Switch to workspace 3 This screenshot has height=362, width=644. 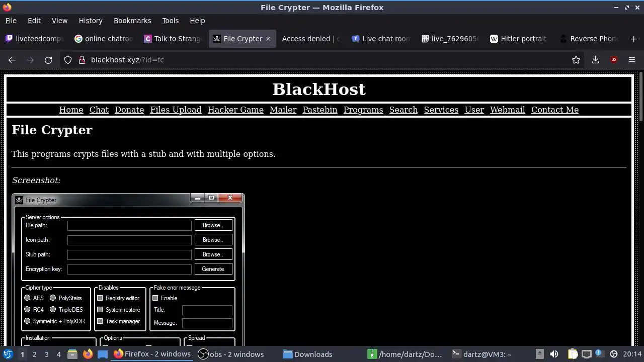point(46,354)
